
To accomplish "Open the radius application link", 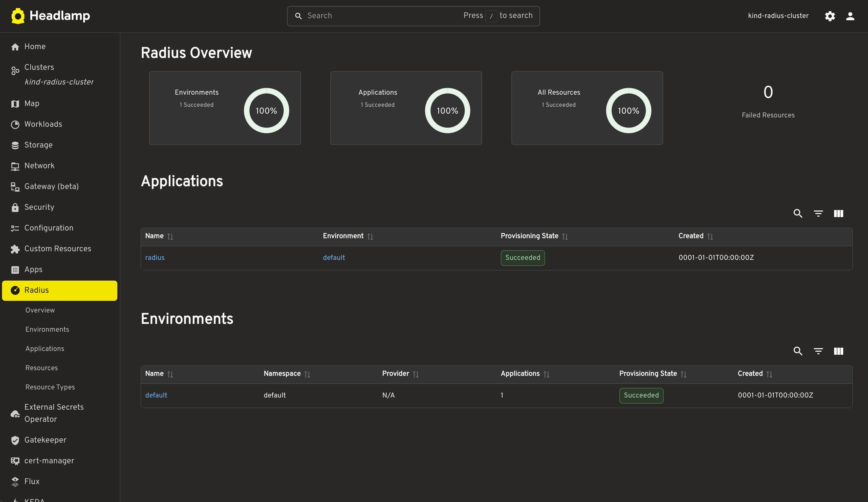I will [x=155, y=257].
